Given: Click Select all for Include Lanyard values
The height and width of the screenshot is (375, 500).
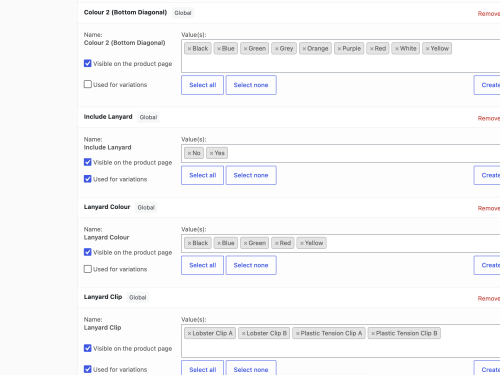Looking at the screenshot, I should pos(202,175).
